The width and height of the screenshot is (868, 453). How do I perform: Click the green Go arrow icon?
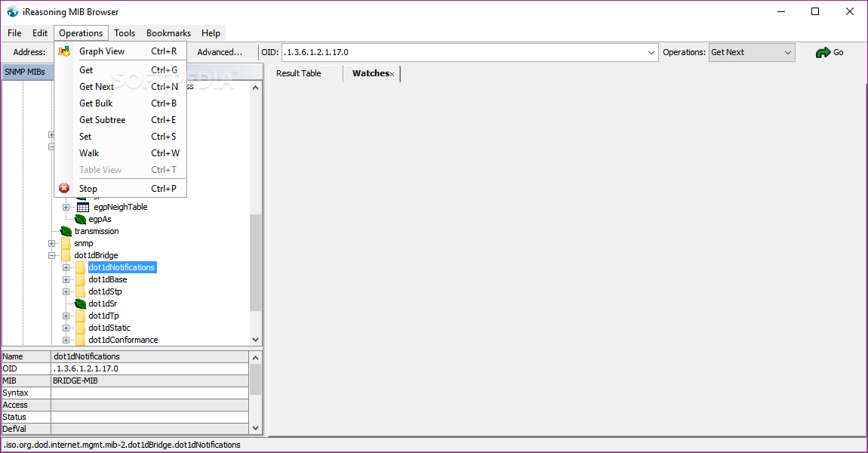[823, 53]
